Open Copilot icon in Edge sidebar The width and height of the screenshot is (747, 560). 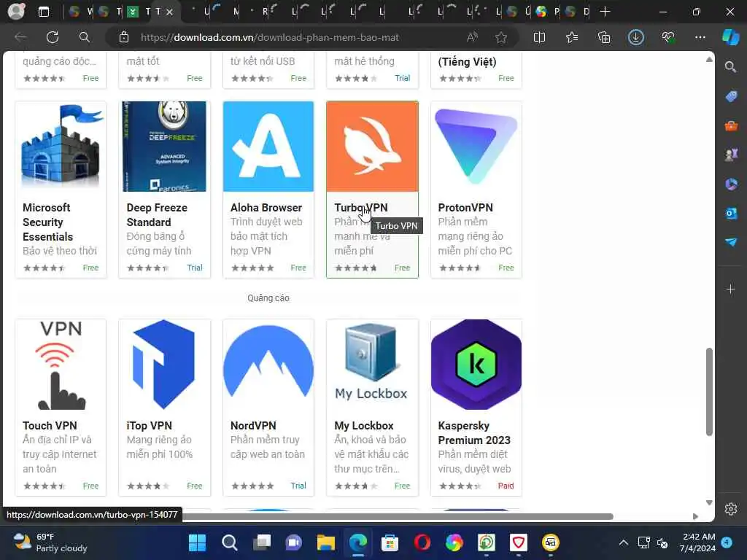[x=730, y=37]
